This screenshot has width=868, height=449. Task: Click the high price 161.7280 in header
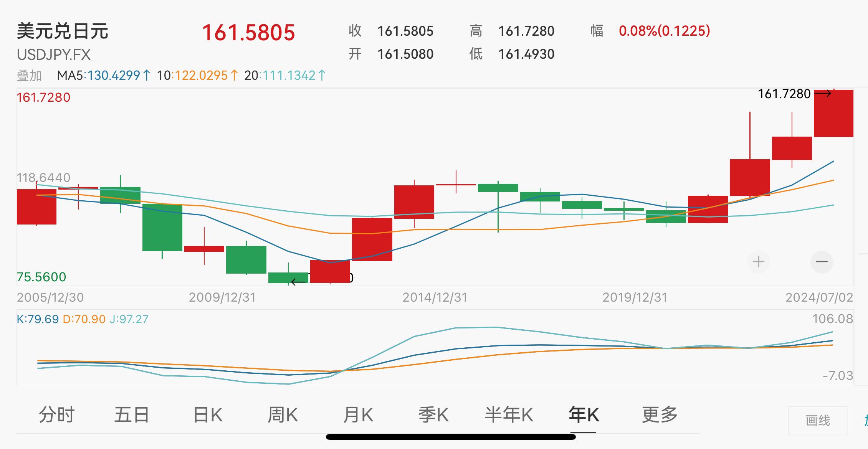[526, 31]
